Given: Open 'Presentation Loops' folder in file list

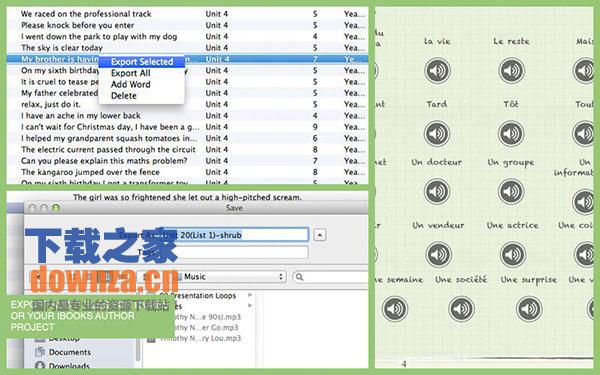Looking at the screenshot, I should 197,295.
